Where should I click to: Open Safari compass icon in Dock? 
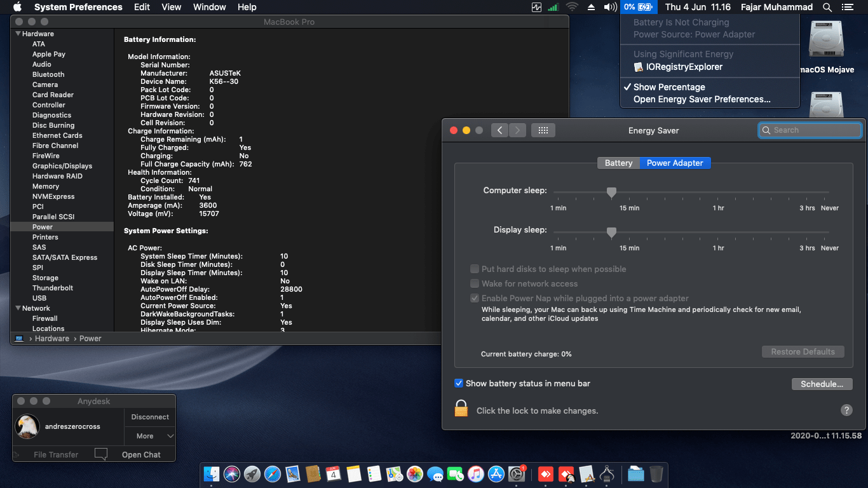(x=273, y=474)
